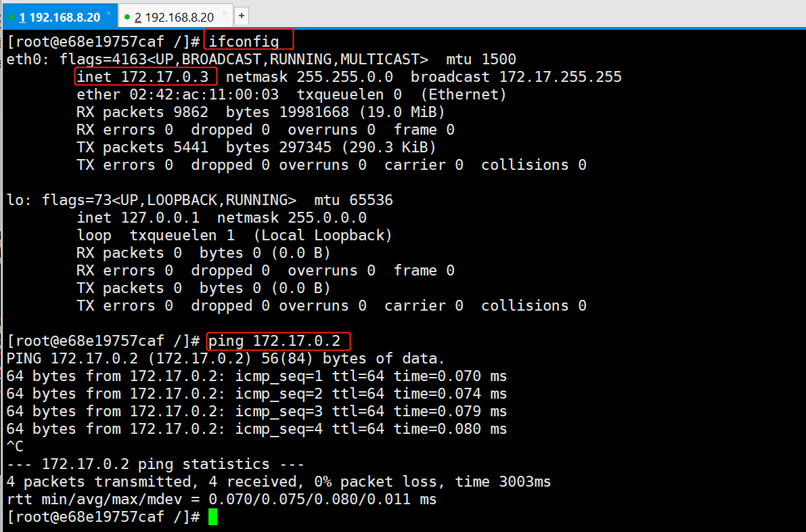806x532 pixels.
Task: Click the 0% packet loss text
Action: click(x=375, y=482)
